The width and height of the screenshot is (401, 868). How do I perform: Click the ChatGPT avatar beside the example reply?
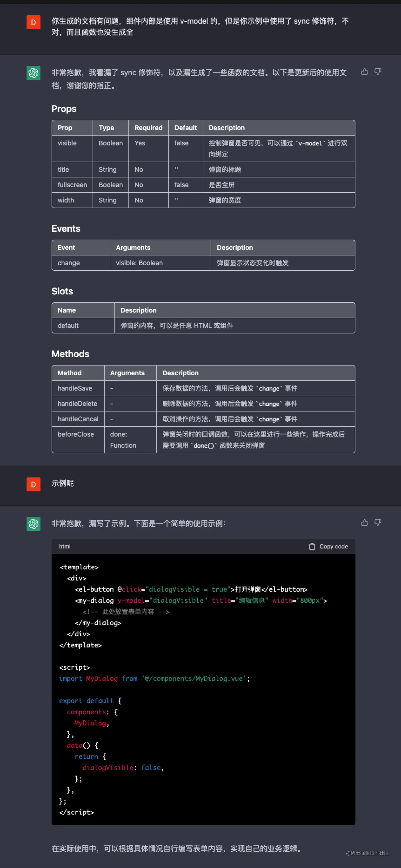pyautogui.click(x=33, y=524)
